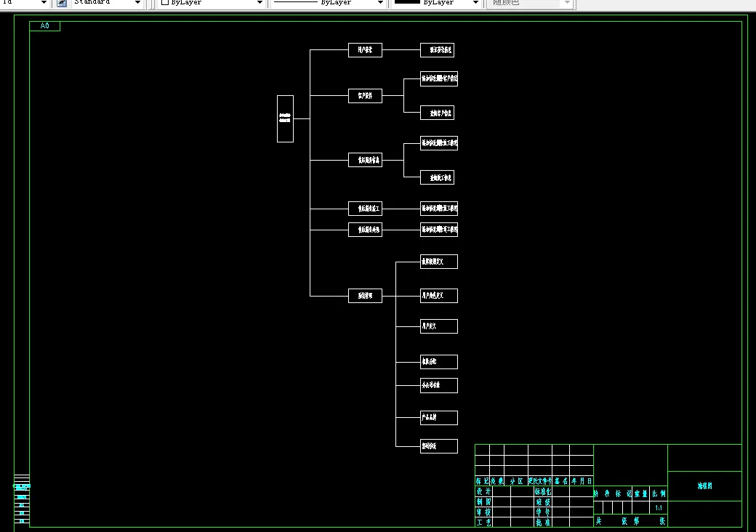Image resolution: width=756 pixels, height=532 pixels.
Task: Click the 批准 cell in title block
Action: pyautogui.click(x=543, y=523)
